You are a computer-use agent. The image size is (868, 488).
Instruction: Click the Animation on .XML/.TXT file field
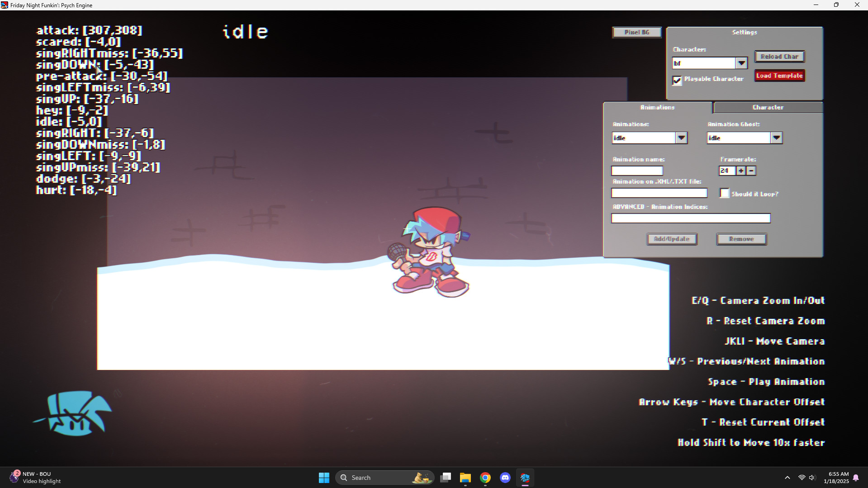(659, 193)
